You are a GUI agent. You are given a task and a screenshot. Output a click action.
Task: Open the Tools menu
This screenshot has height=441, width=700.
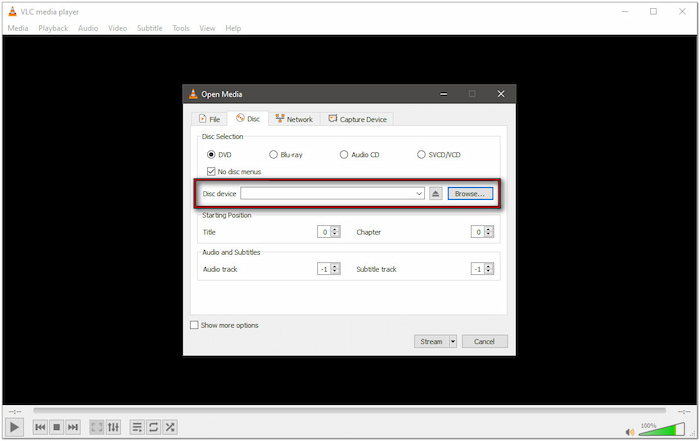click(181, 28)
